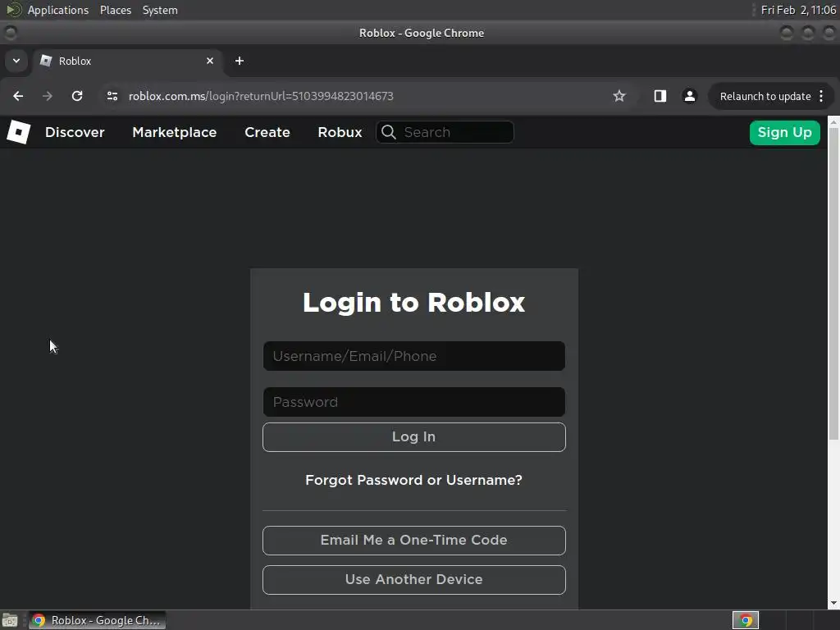Click the Login to Roblox heading
This screenshot has height=630, width=840.
pyautogui.click(x=413, y=303)
